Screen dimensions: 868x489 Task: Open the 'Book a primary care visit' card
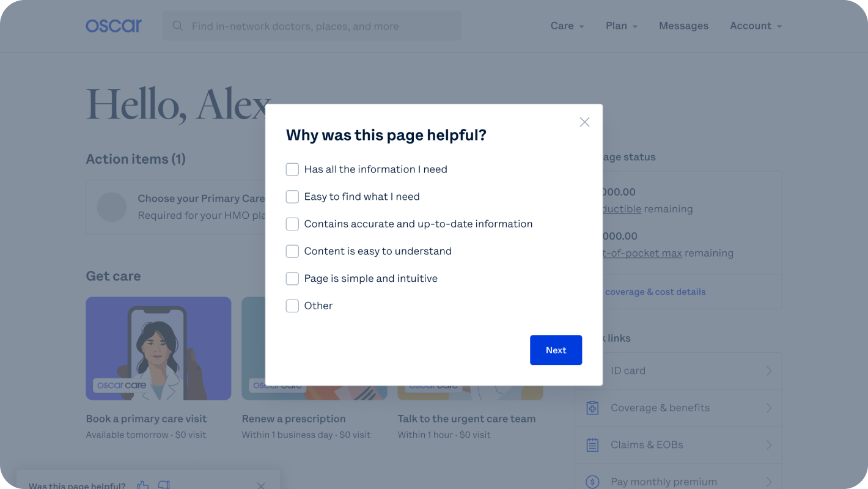click(158, 348)
